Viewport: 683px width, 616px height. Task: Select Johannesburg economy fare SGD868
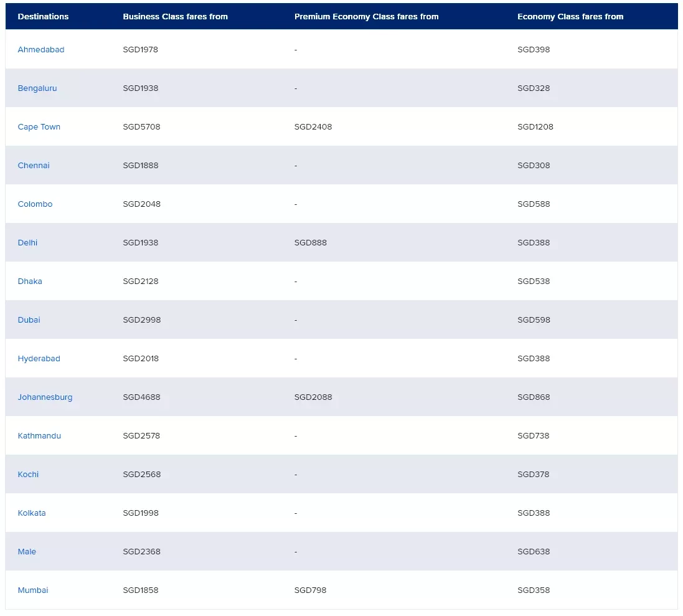534,397
